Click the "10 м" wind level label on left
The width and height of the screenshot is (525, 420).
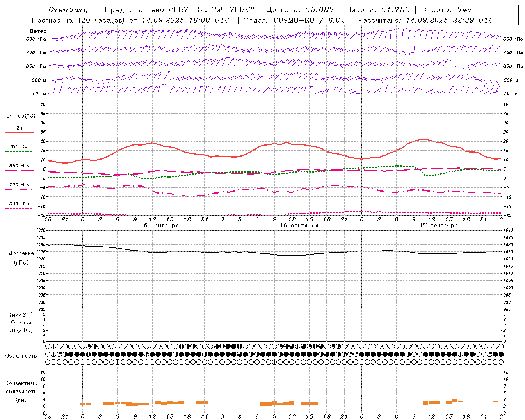39,94
